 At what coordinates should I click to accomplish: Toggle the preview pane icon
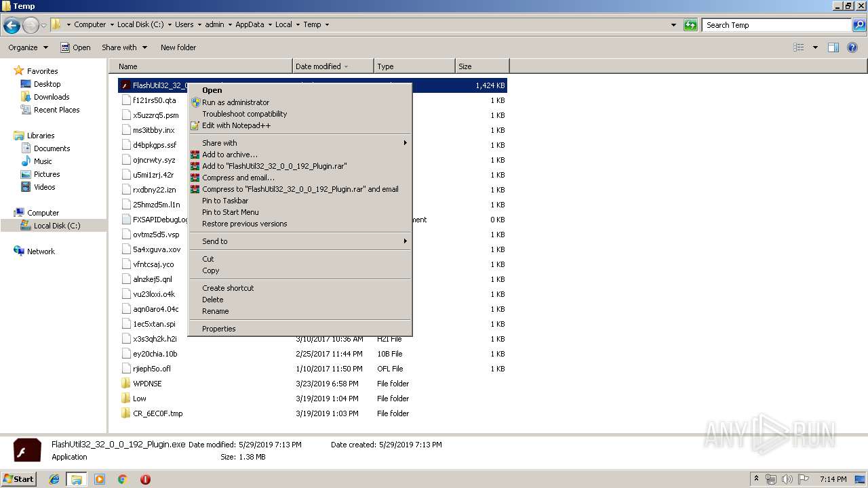tap(833, 47)
